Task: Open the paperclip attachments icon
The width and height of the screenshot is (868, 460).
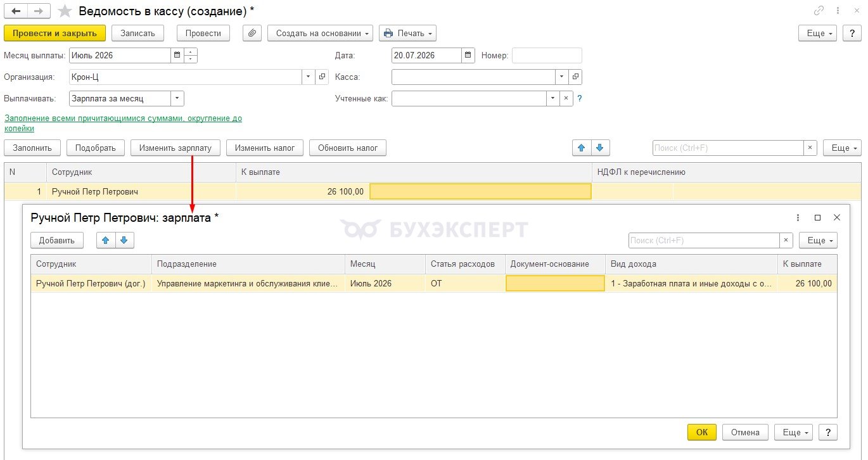Action: click(252, 33)
